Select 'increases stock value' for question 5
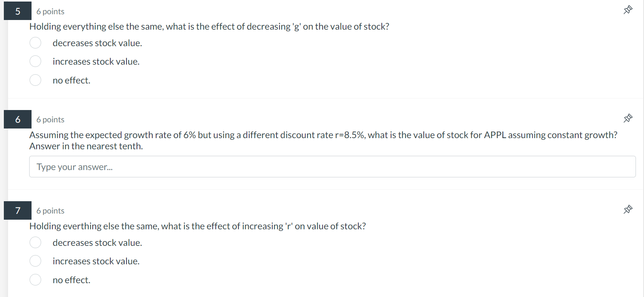The image size is (644, 297). 35,61
